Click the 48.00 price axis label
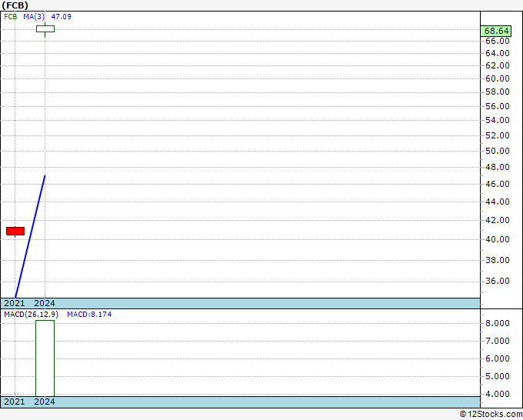The height and width of the screenshot is (420, 523). pyautogui.click(x=498, y=167)
